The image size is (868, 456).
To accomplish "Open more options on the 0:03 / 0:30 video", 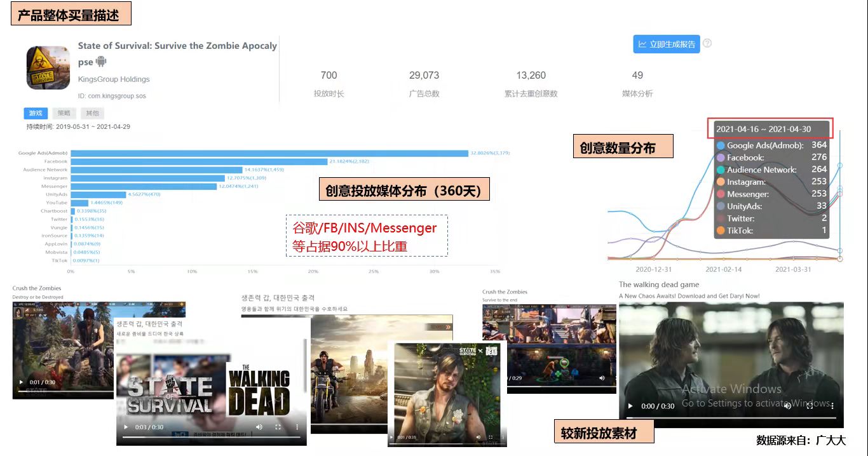I will 297,427.
